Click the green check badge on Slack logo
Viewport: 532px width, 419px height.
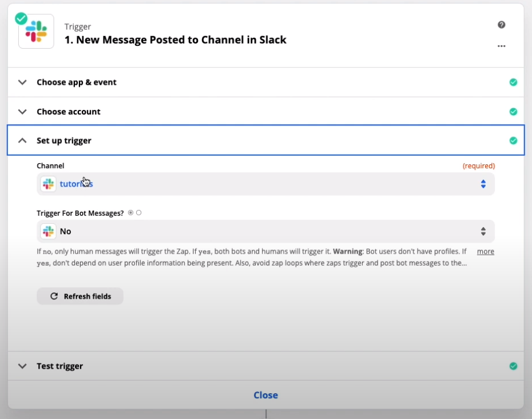tap(21, 19)
